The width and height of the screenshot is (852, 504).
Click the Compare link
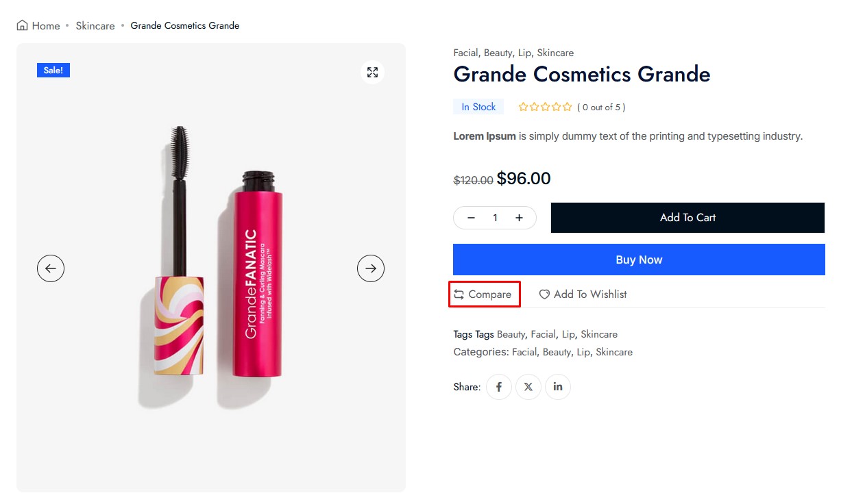coord(483,294)
